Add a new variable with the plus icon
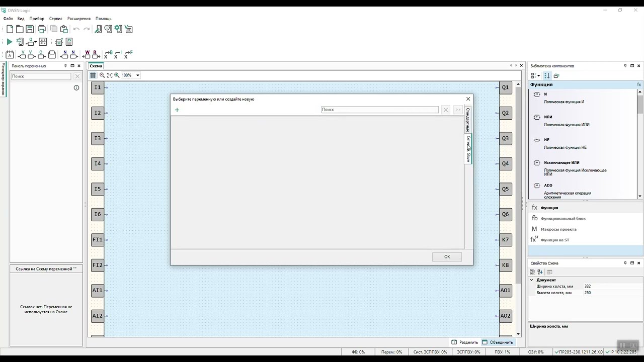This screenshot has width=644, height=362. point(177,110)
